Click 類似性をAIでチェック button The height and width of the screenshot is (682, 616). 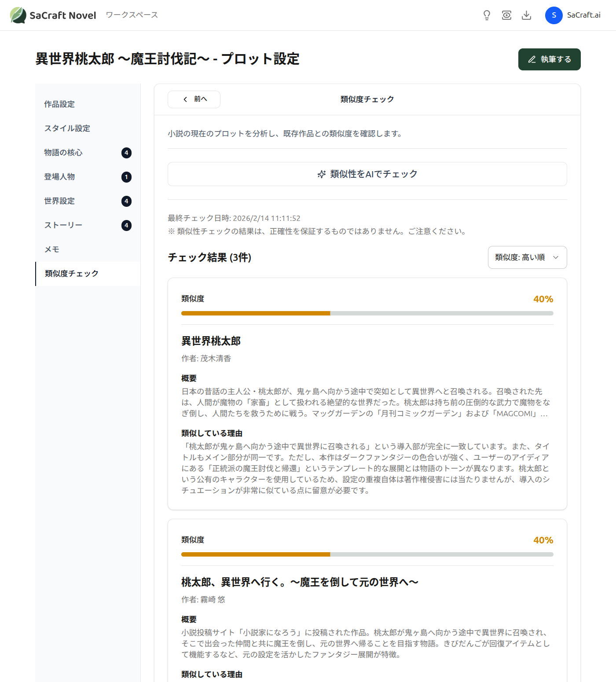(367, 174)
